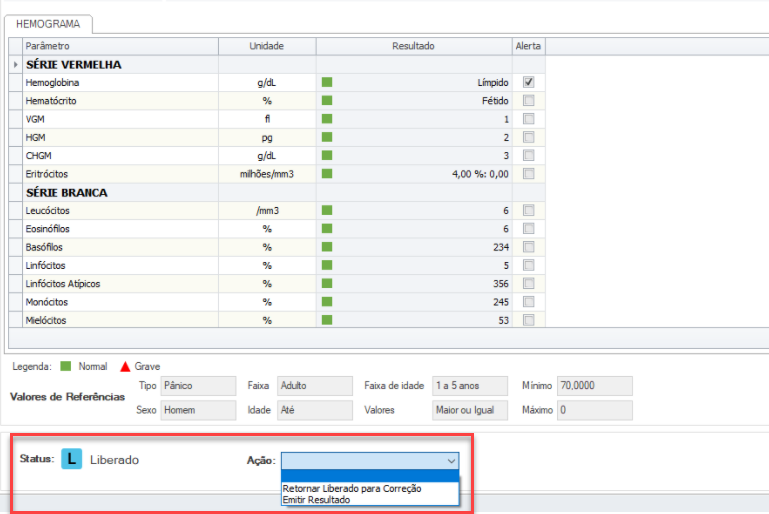Screen dimensions: 769x514
Task: Enable alert for Linfócitos Atípicos
Action: 528,283
